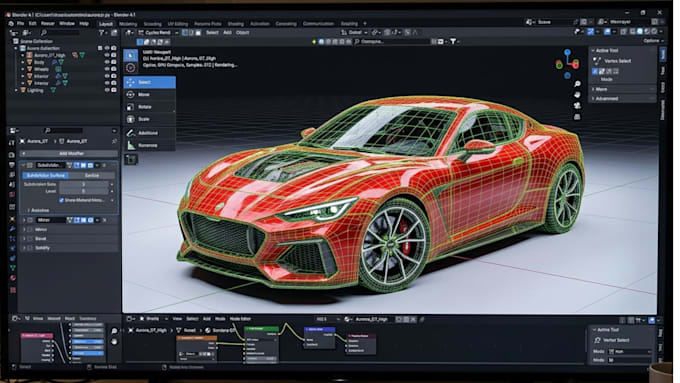Toggle the camera view icon in viewport

(x=577, y=105)
